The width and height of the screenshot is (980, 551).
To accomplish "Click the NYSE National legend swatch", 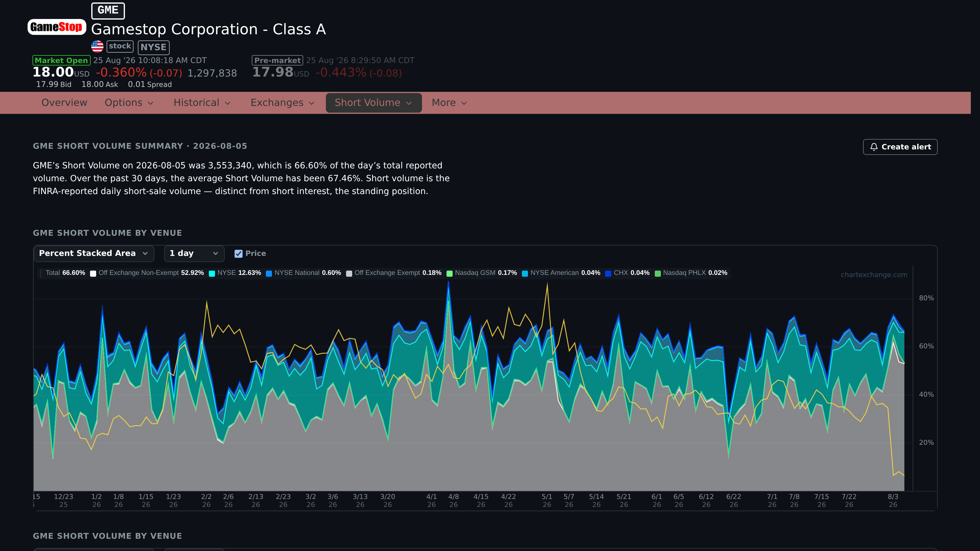I will (269, 273).
